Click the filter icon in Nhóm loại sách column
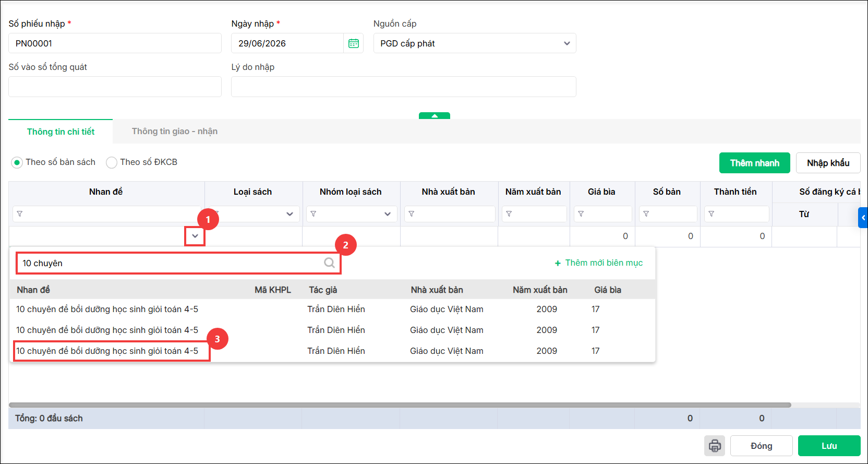 coord(314,214)
